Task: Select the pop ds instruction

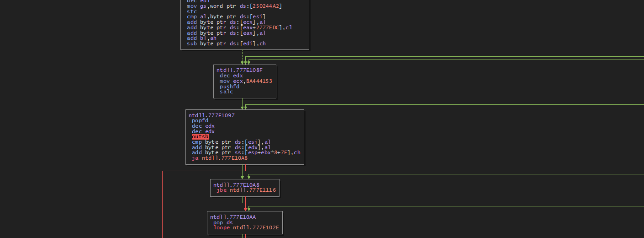Action: click(x=223, y=222)
